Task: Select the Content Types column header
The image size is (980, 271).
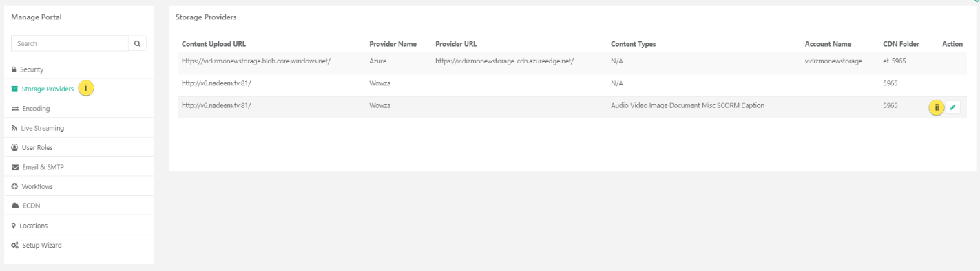Action: point(633,44)
